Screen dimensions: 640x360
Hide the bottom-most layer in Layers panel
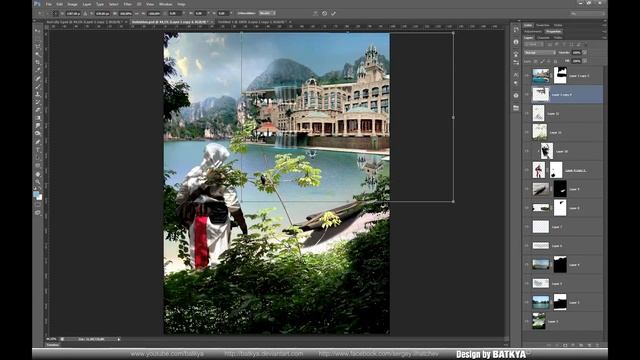[x=527, y=322]
